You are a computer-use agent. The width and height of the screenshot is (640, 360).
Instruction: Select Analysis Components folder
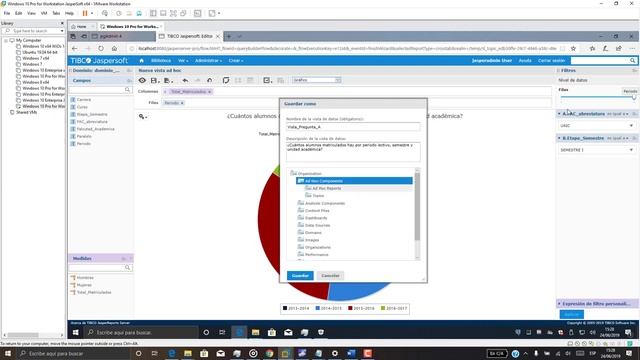click(x=325, y=203)
